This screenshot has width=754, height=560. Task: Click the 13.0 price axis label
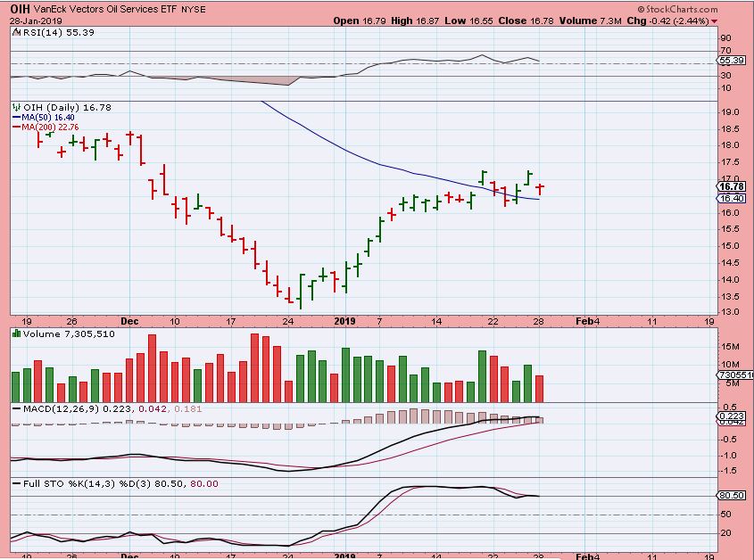[x=730, y=311]
